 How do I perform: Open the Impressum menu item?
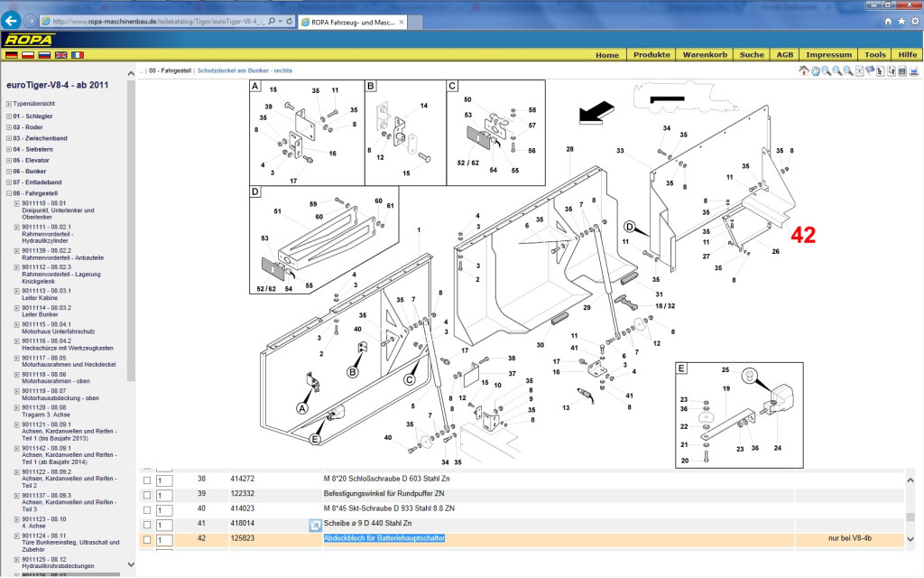828,55
